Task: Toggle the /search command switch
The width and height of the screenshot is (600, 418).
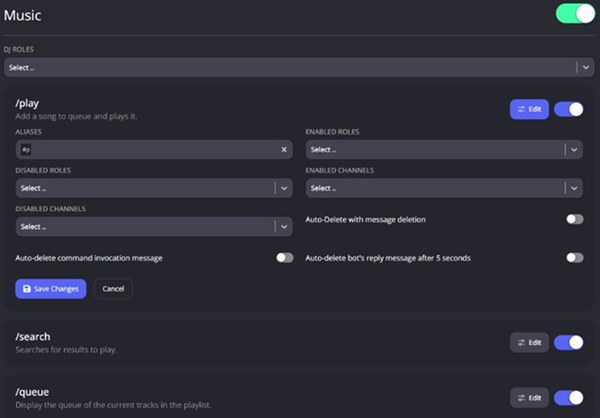Action: [x=568, y=342]
